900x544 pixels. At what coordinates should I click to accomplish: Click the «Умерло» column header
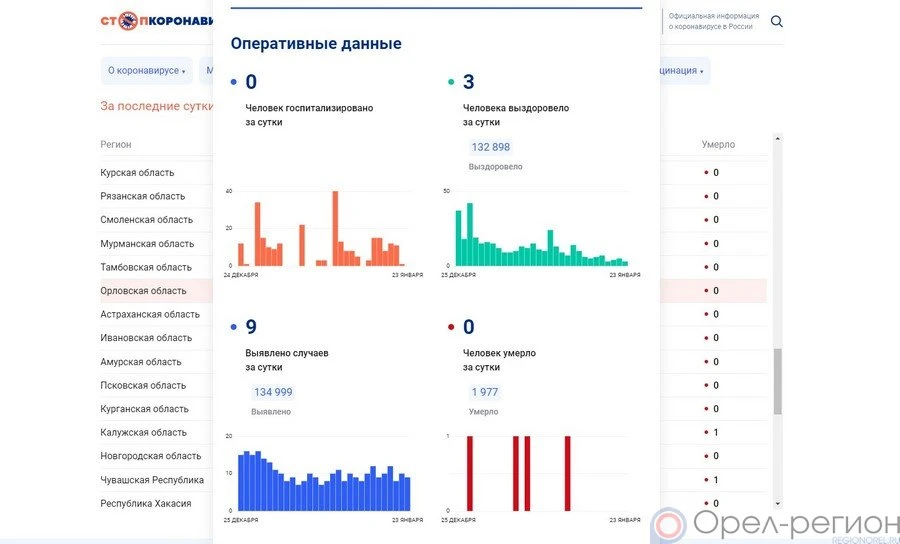(718, 145)
